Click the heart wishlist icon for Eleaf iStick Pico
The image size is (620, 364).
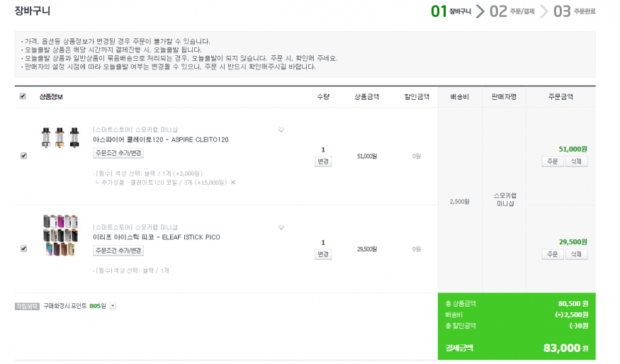tap(281, 227)
